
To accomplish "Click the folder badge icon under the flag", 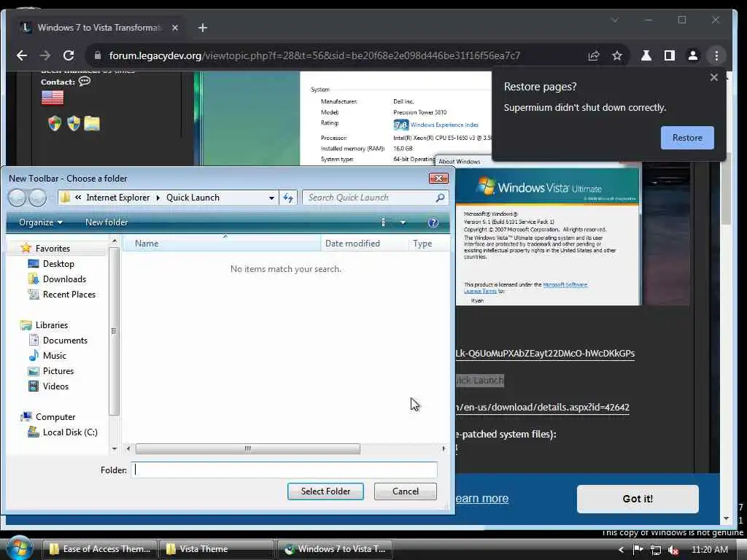I will 92,123.
